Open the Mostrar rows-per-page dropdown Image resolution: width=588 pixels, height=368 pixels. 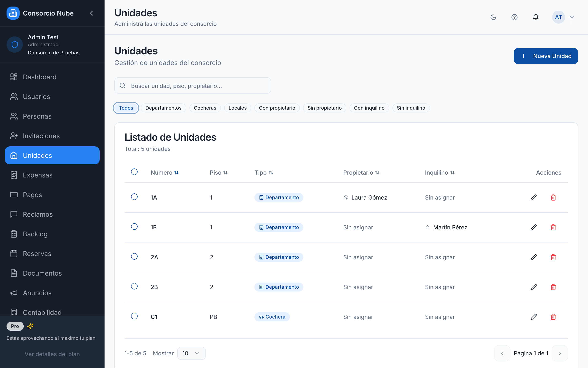191,353
